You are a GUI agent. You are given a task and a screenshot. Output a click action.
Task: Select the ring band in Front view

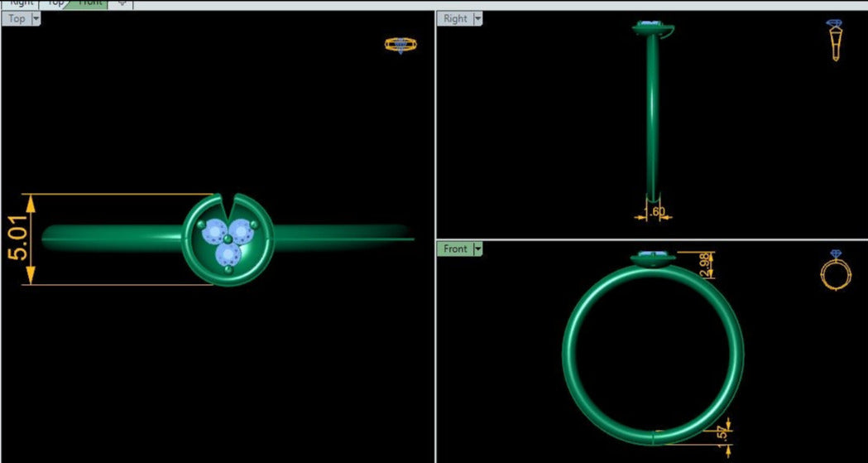[x=571, y=348]
